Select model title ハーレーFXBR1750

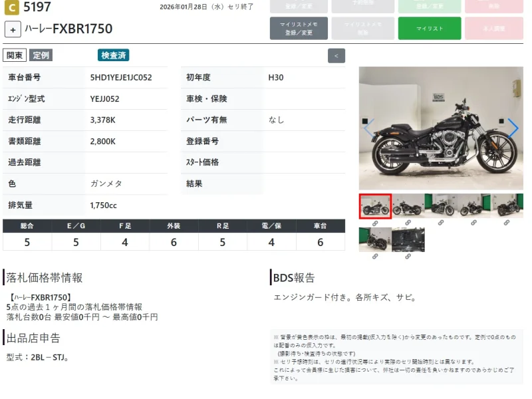point(68,29)
